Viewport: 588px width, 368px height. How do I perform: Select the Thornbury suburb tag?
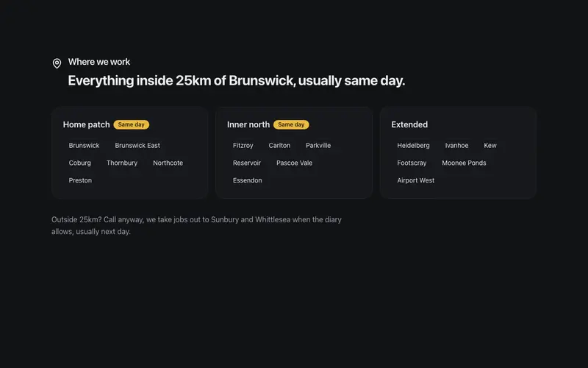122,163
